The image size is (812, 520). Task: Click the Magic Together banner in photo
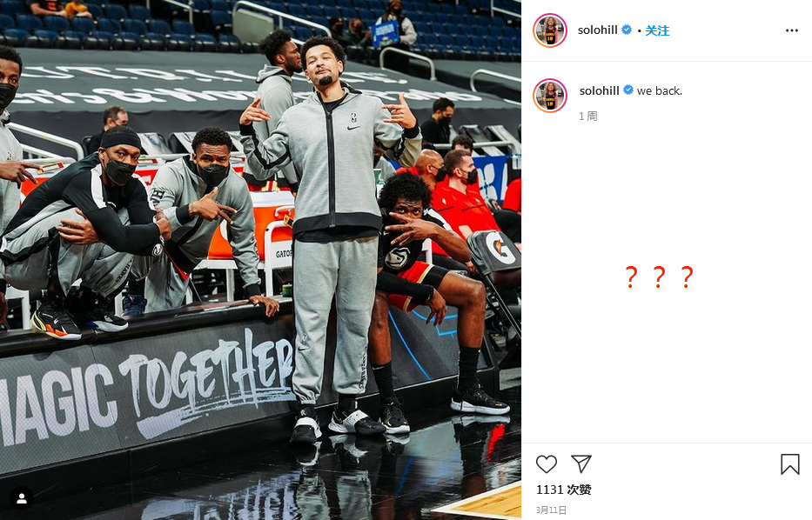tap(146, 390)
